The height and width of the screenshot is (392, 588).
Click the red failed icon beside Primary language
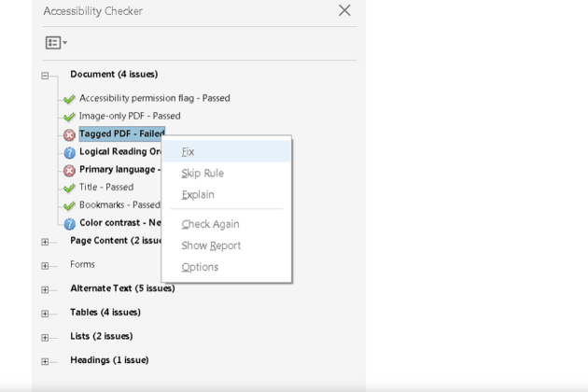coord(69,170)
